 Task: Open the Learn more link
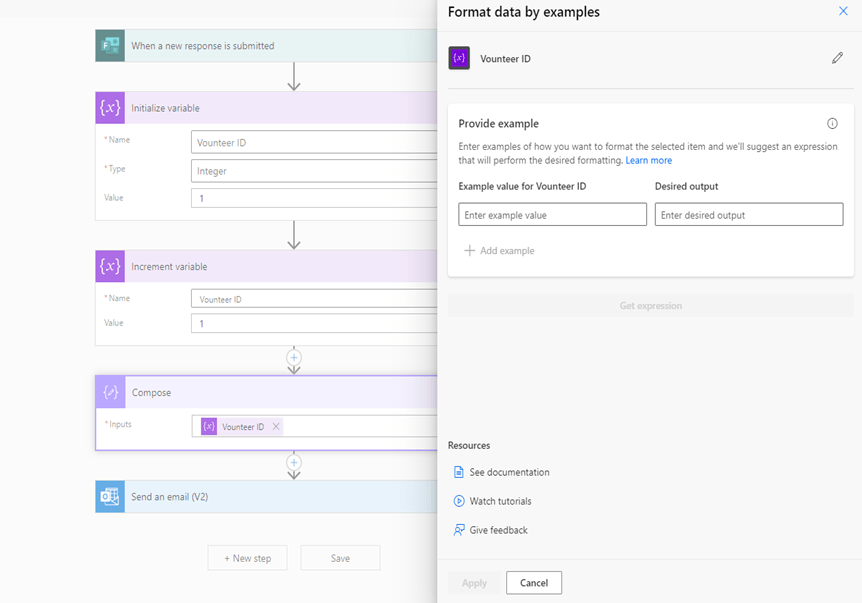[x=648, y=161]
